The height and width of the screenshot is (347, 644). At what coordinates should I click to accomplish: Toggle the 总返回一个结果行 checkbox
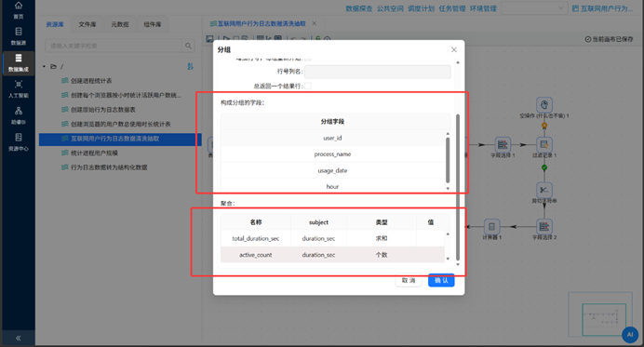tap(308, 86)
